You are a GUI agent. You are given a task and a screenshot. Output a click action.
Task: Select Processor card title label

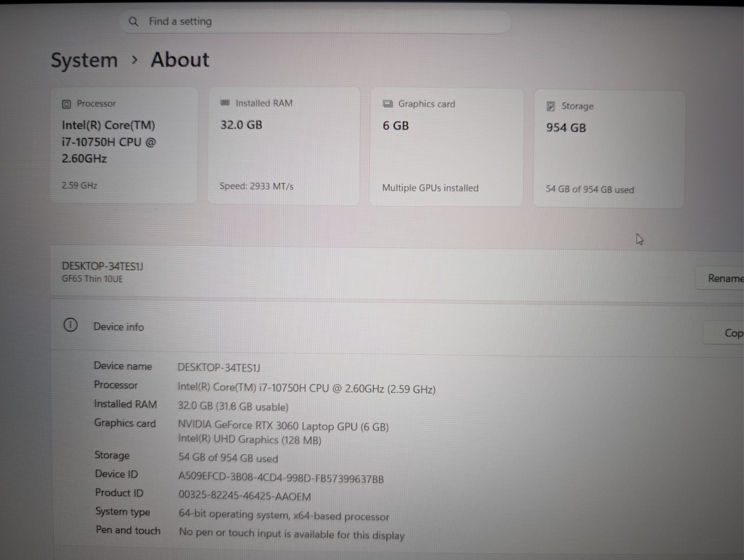point(96,104)
